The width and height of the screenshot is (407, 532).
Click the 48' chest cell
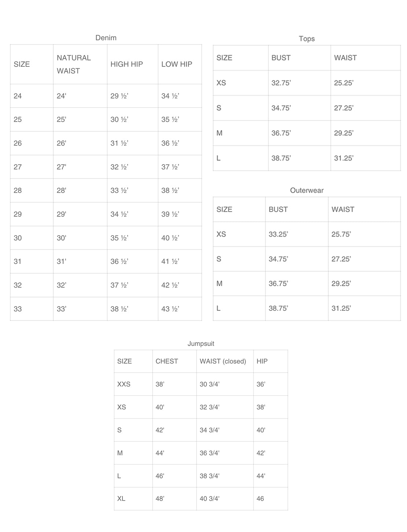click(160, 499)
